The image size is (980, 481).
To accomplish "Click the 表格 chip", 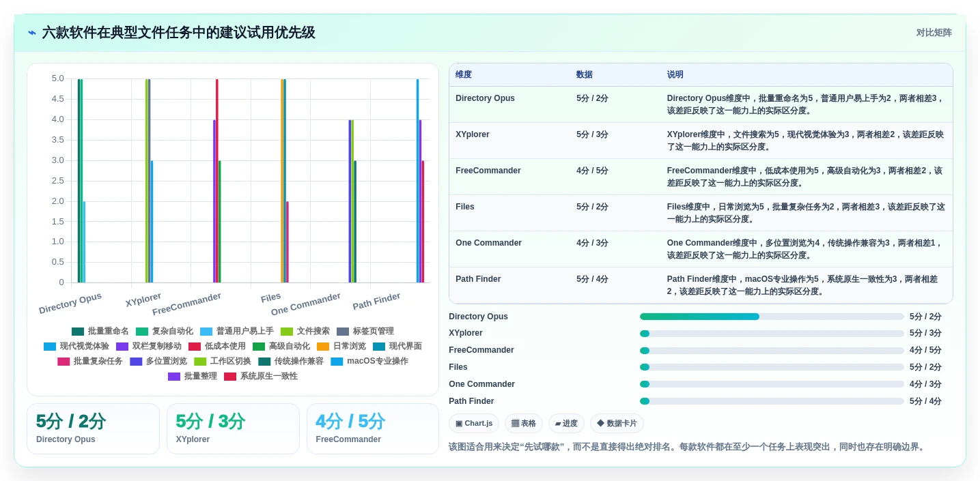I will [x=524, y=423].
